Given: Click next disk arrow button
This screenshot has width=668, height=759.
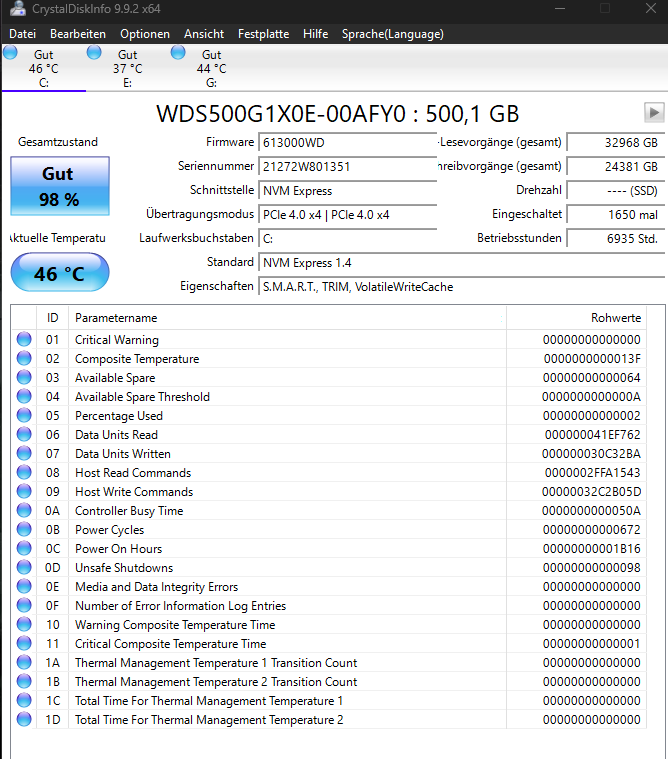Looking at the screenshot, I should (x=654, y=113).
